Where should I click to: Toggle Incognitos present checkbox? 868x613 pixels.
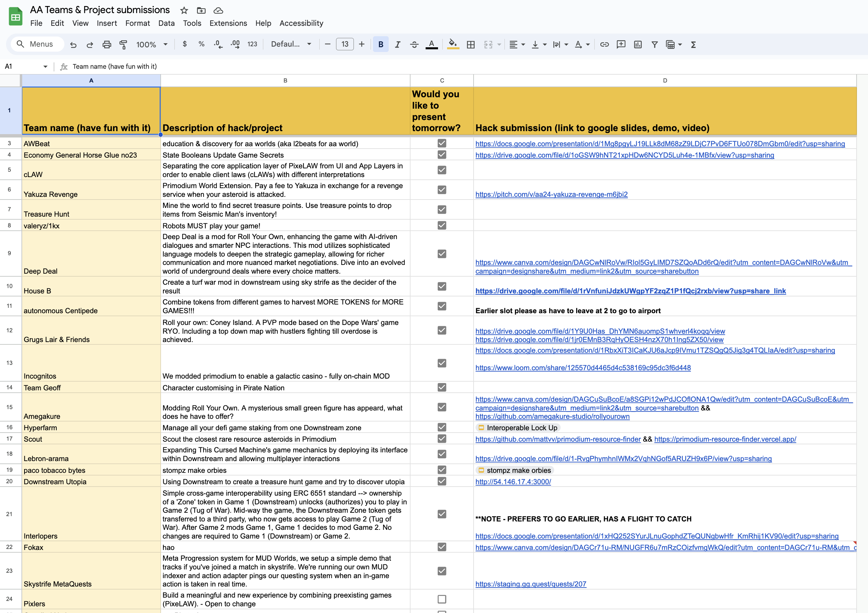pos(442,363)
